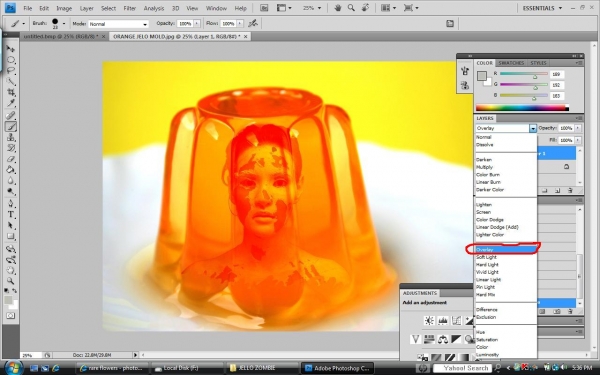Enable airbrush mode in options bar

[253, 24]
